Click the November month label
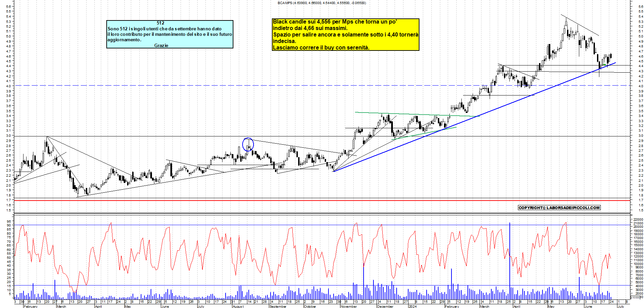Image resolution: width=644 pixels, height=308 pixels. (x=349, y=306)
